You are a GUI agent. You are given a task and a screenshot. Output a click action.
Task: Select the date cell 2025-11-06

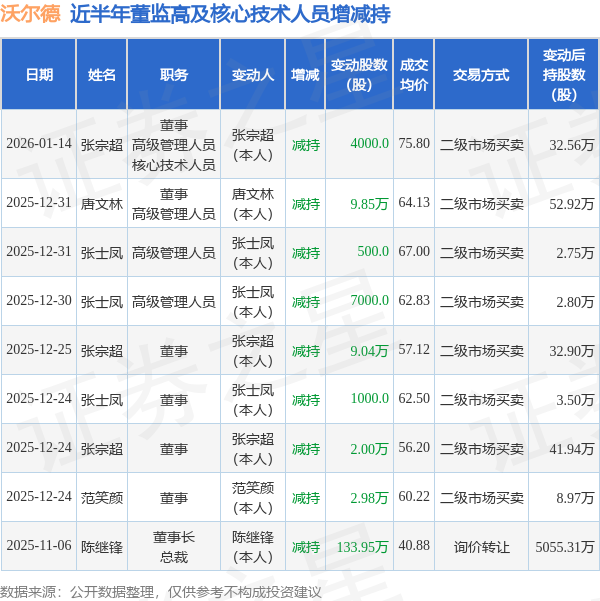pos(39,546)
